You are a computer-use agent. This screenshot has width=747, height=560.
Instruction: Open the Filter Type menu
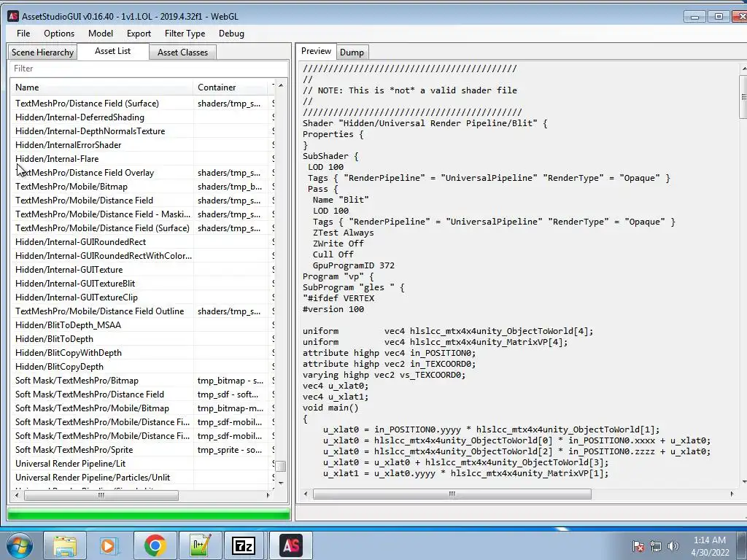tap(185, 34)
